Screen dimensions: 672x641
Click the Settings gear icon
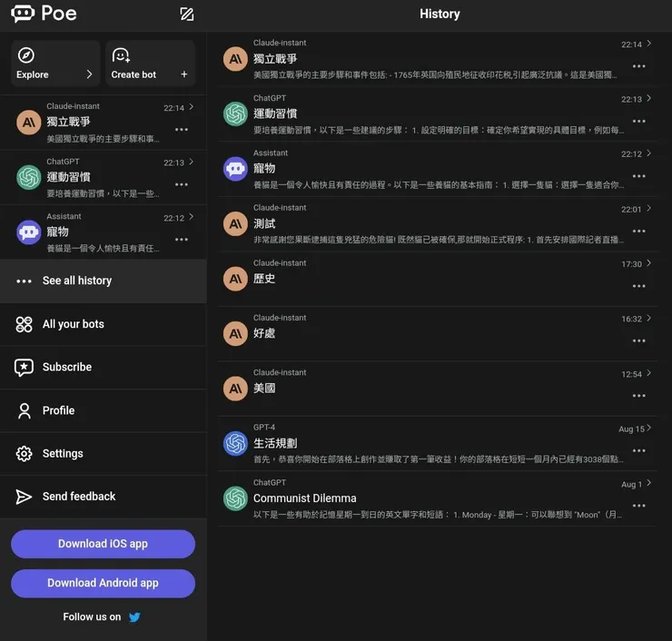[24, 453]
